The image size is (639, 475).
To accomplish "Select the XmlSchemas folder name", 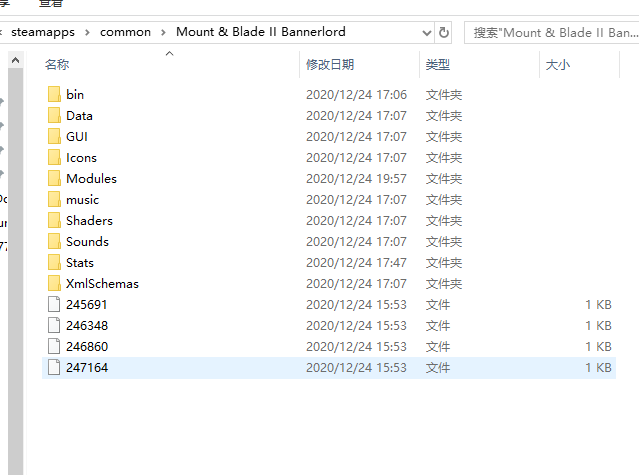I will pyautogui.click(x=102, y=284).
